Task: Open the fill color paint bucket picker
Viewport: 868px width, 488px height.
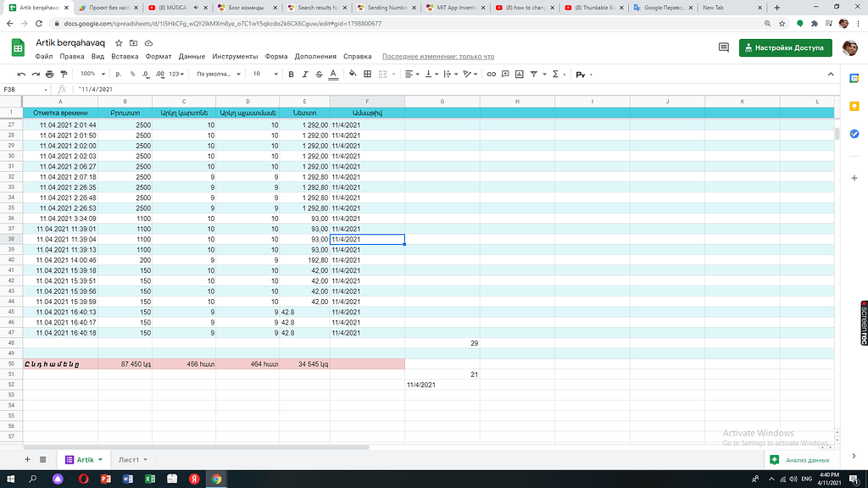Action: point(352,75)
